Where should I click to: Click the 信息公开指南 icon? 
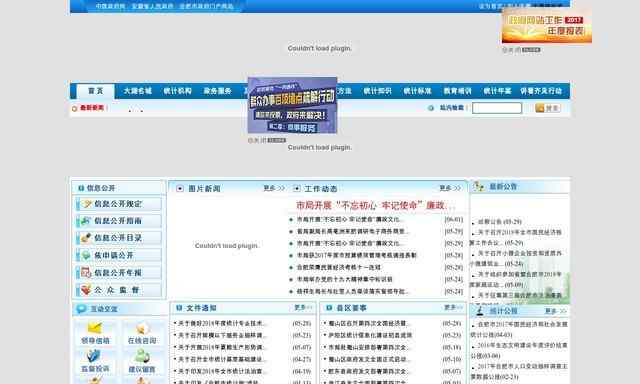86,221
